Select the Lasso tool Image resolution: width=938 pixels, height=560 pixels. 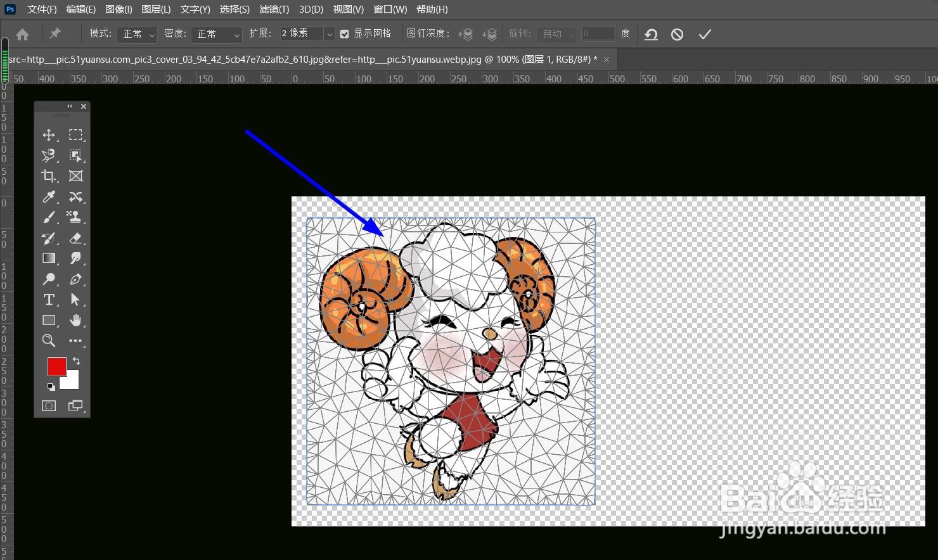click(x=49, y=155)
